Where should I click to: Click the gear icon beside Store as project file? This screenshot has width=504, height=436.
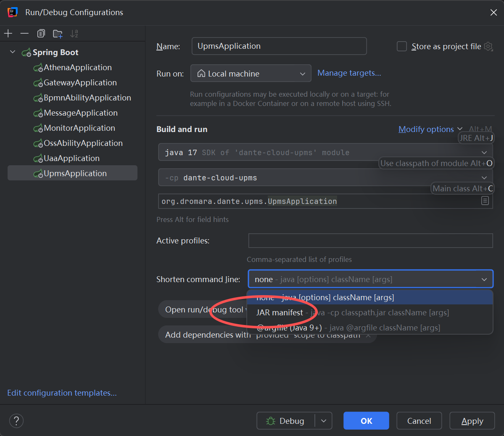[488, 46]
